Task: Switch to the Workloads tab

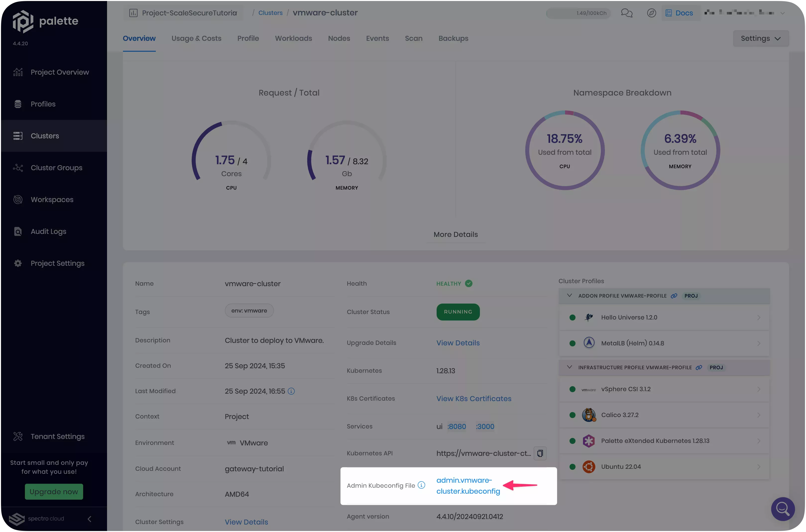Action: (x=293, y=38)
